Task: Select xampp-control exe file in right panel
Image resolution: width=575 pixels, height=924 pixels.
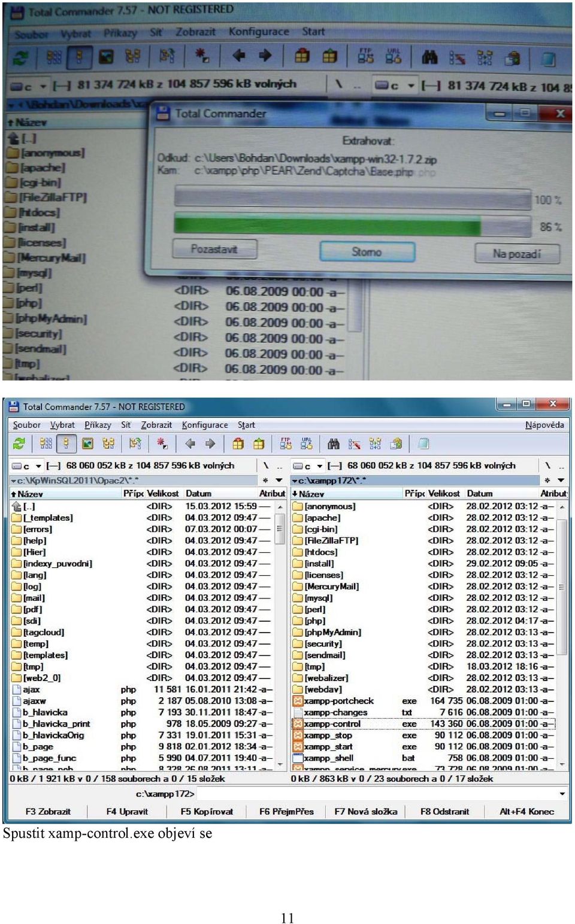Action: click(x=423, y=724)
